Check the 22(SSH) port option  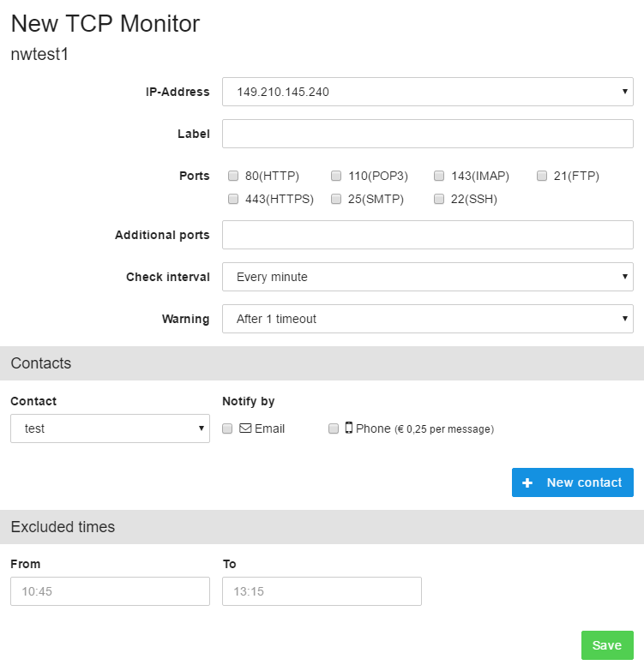click(439, 199)
